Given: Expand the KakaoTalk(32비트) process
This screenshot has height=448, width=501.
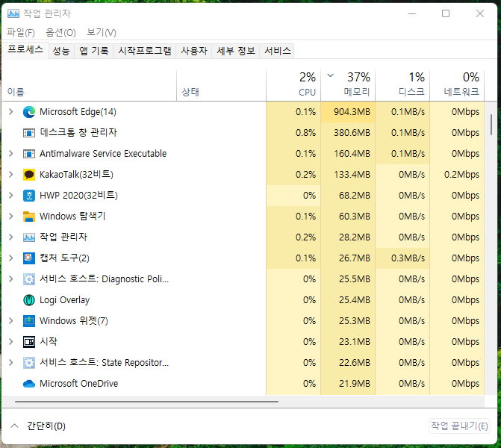Looking at the screenshot, I should (11, 175).
